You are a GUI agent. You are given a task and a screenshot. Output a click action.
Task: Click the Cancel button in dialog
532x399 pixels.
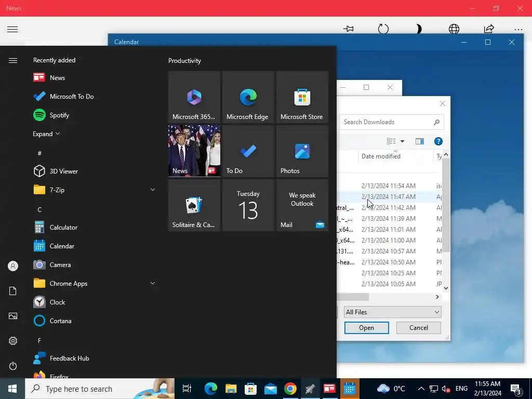(419, 328)
